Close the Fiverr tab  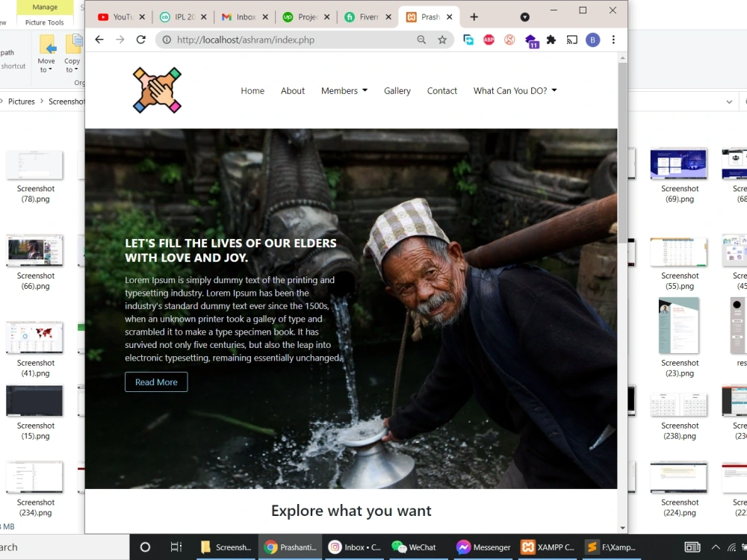point(388,17)
